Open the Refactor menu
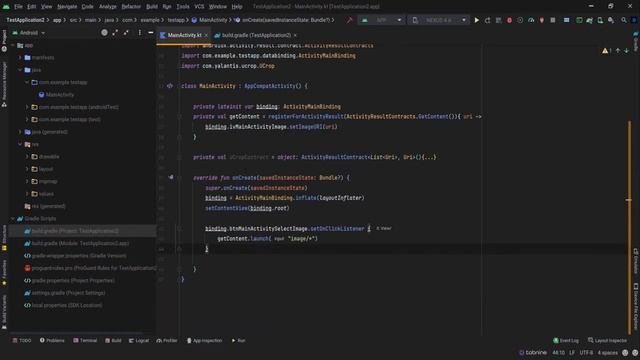This screenshot has width=640, height=360. [x=131, y=7]
